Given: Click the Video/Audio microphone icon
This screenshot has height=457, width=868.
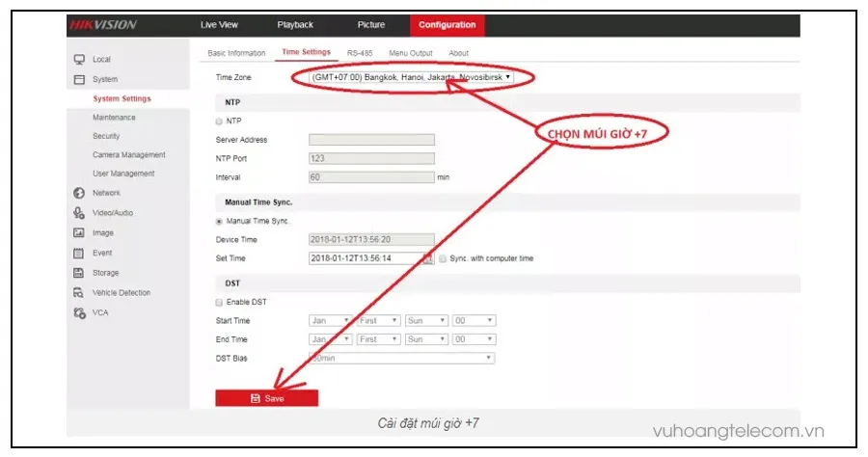Looking at the screenshot, I should (79, 213).
